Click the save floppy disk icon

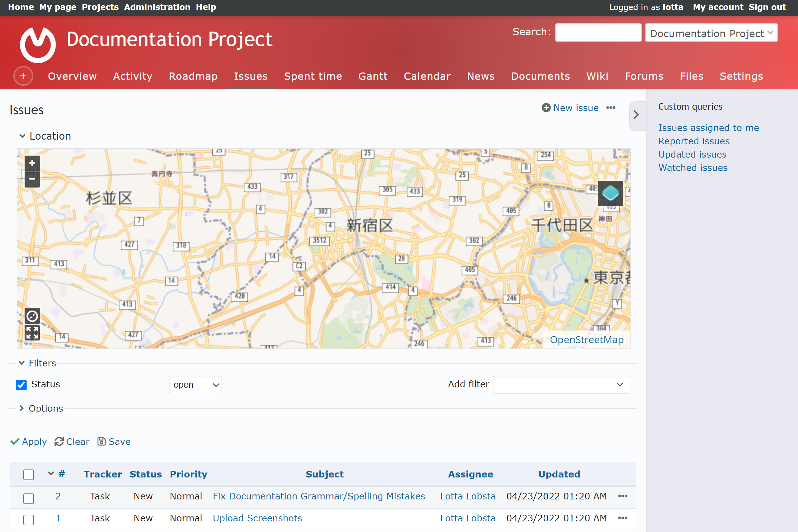[101, 441]
